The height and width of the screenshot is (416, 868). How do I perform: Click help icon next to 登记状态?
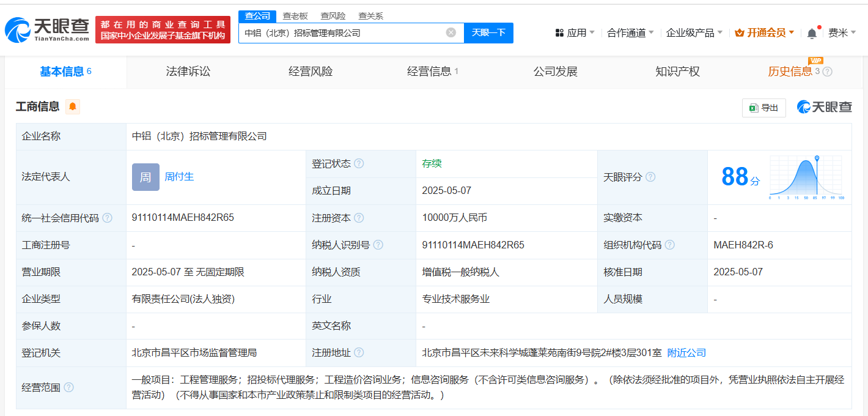(x=359, y=164)
